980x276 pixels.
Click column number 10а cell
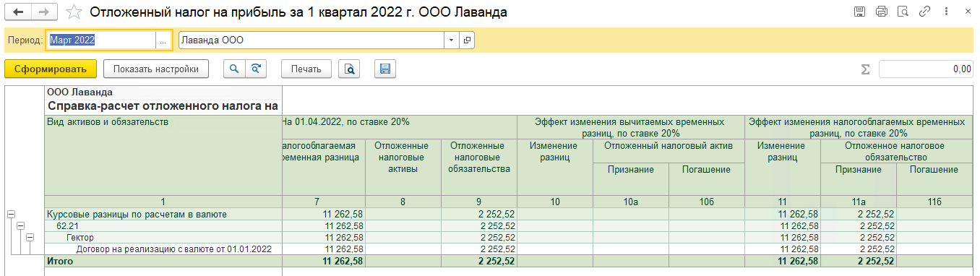coord(631,202)
